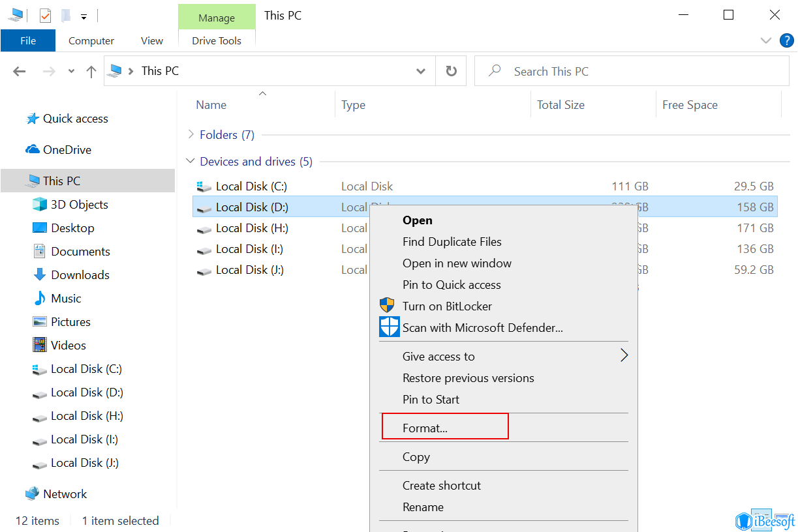798x532 pixels.
Task: Choose Create shortcut in context menu
Action: [442, 486]
